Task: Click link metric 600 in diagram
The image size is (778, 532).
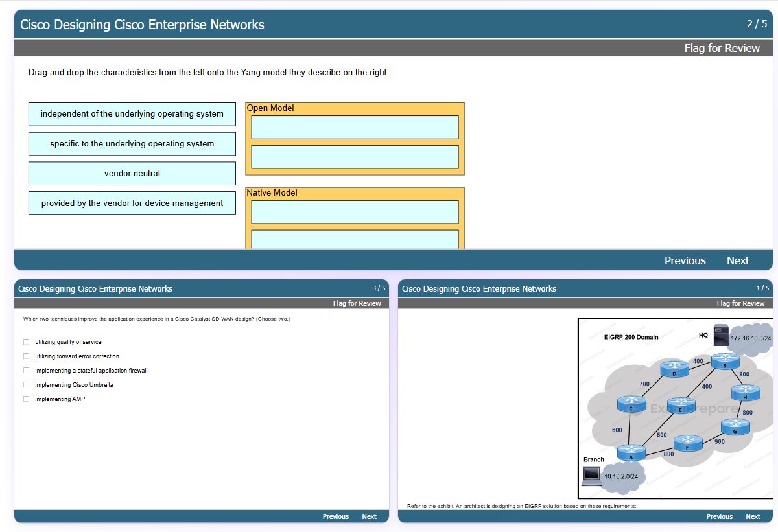Action: pyautogui.click(x=617, y=430)
